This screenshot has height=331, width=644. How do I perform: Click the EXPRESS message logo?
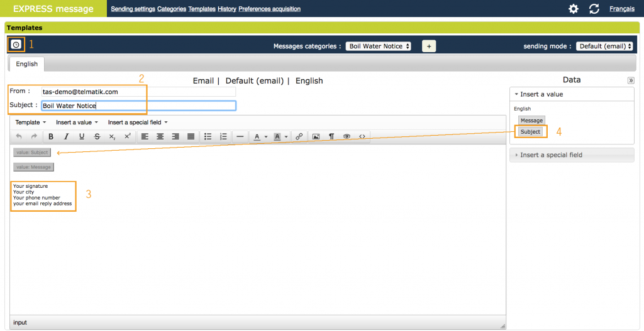tap(53, 9)
